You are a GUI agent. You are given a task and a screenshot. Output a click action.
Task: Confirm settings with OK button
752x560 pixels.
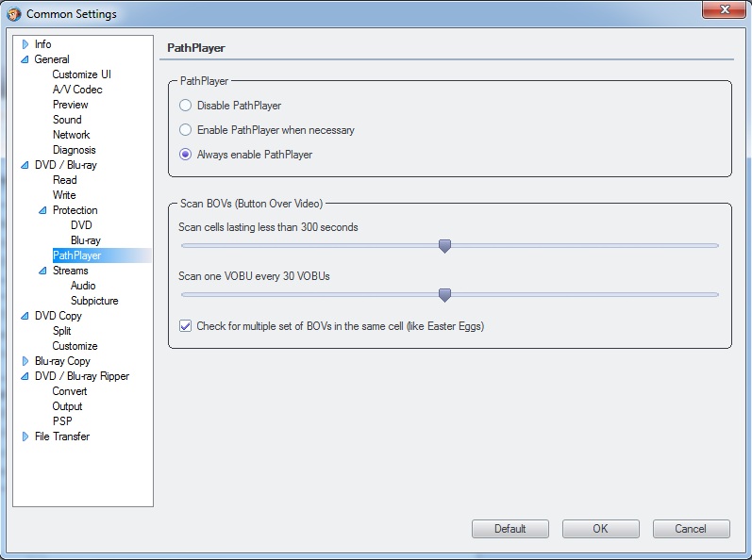click(x=600, y=529)
